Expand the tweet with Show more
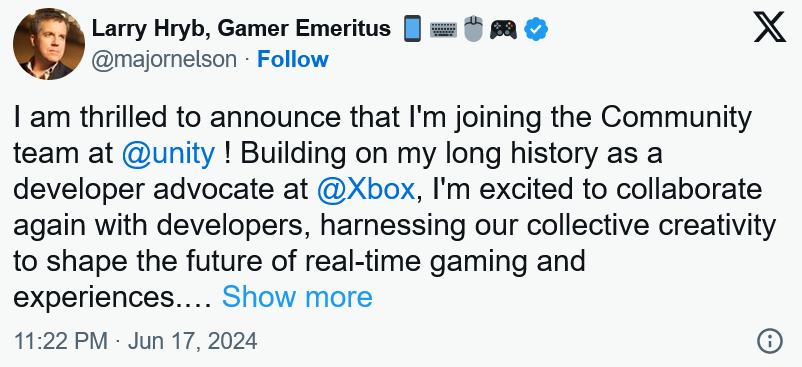The height and width of the screenshot is (367, 802). [297, 296]
